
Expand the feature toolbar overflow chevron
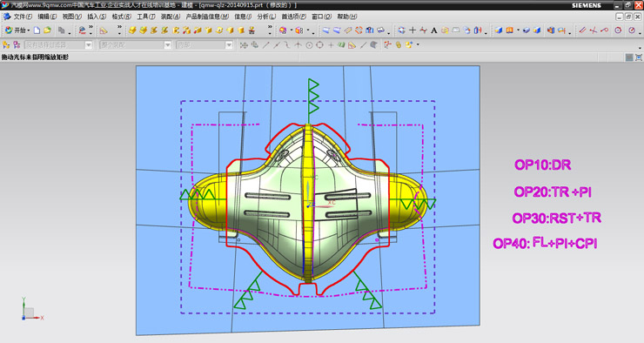(x=270, y=29)
